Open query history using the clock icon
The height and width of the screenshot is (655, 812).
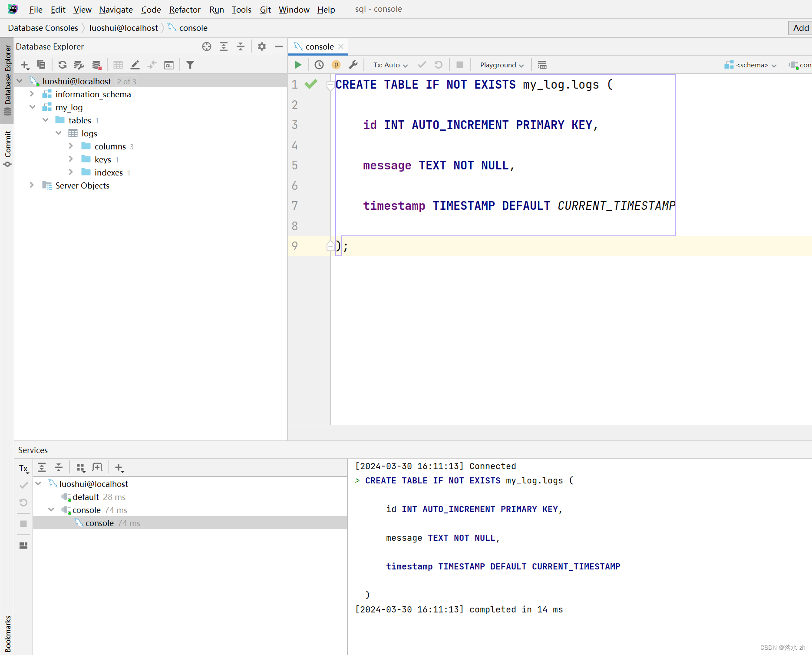pyautogui.click(x=319, y=64)
